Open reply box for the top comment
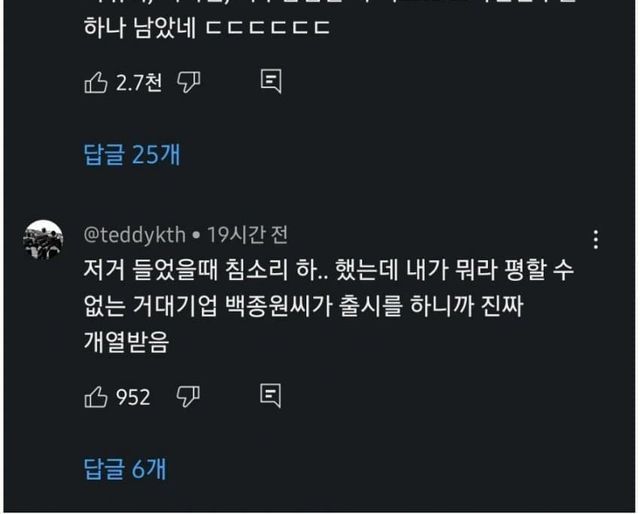 coord(271,81)
